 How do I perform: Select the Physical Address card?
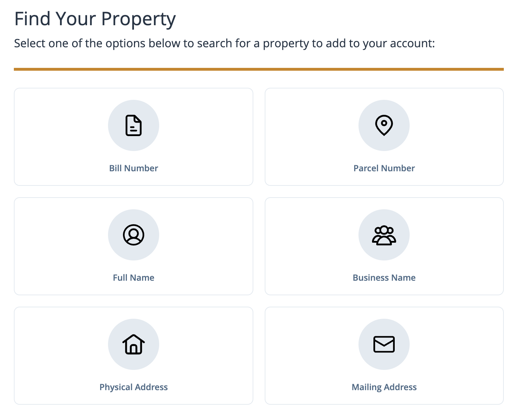point(134,356)
